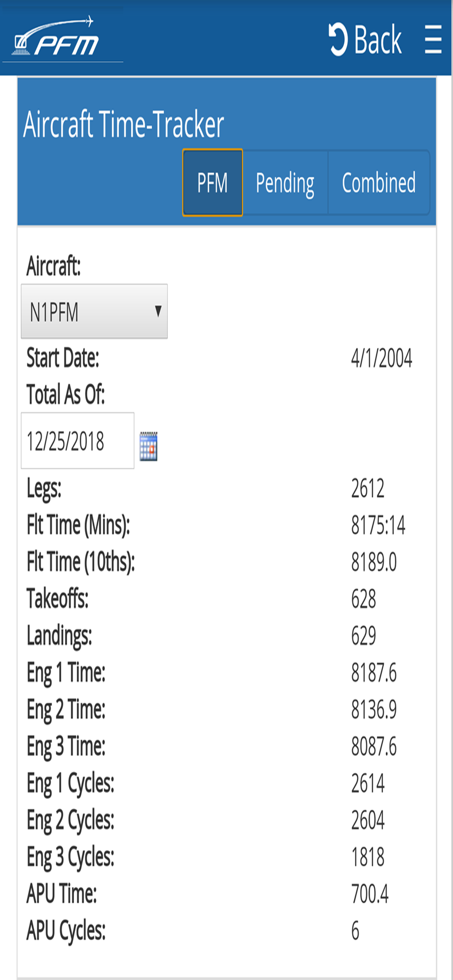453x980 pixels.
Task: Click the Eng 3 Cycles value 1818
Action: 368,857
